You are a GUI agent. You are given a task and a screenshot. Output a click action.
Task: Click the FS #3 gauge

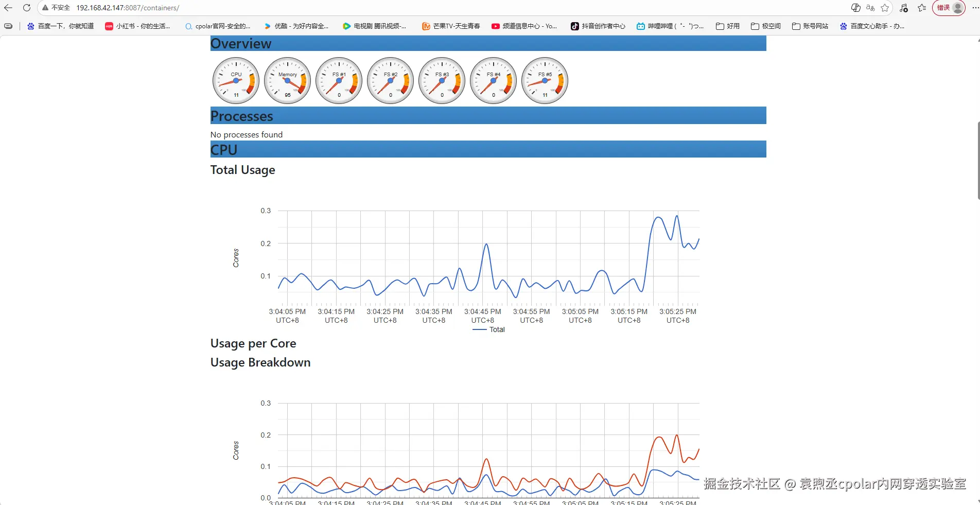(442, 80)
